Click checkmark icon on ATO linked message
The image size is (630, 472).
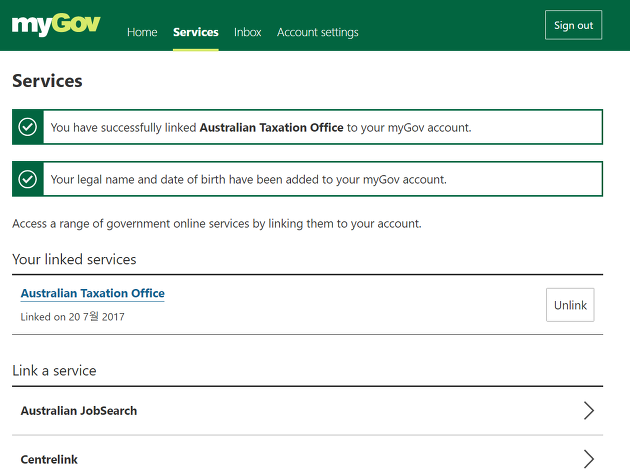pos(28,127)
